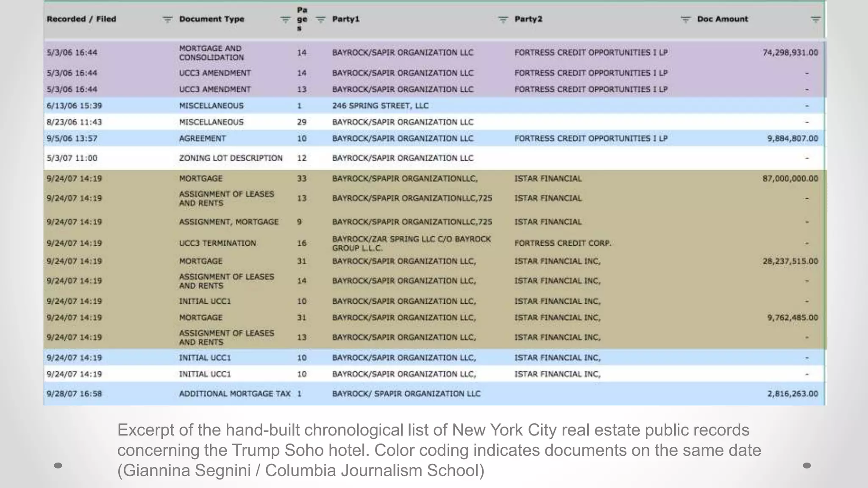Select the 74,298,931.00 amount cell
This screenshot has width=868, height=488.
[790, 53]
